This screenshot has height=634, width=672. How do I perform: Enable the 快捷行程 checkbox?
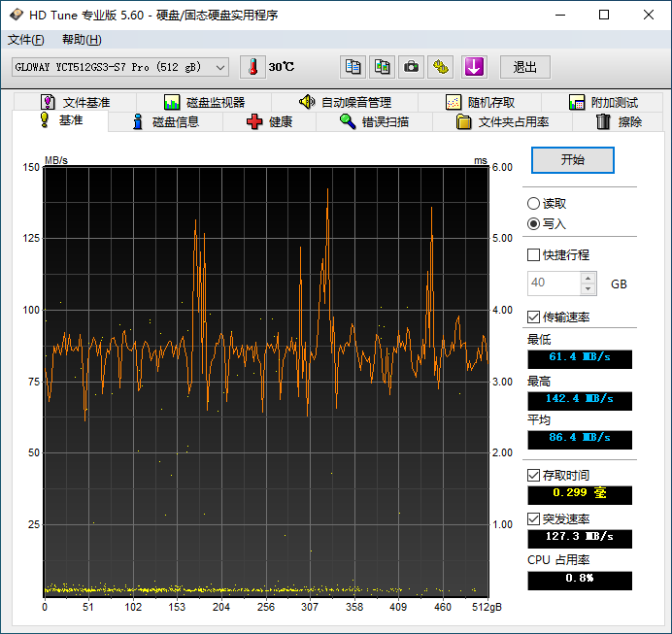tap(533, 255)
